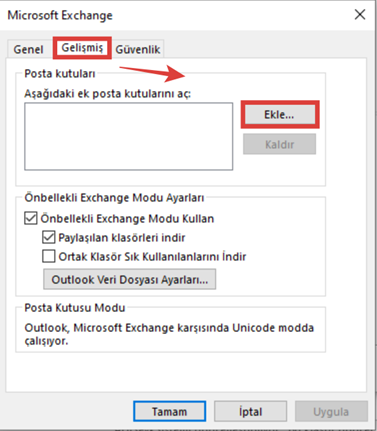Click the Microsoft Exchange title text
The width and height of the screenshot is (377, 431).
pos(60,15)
